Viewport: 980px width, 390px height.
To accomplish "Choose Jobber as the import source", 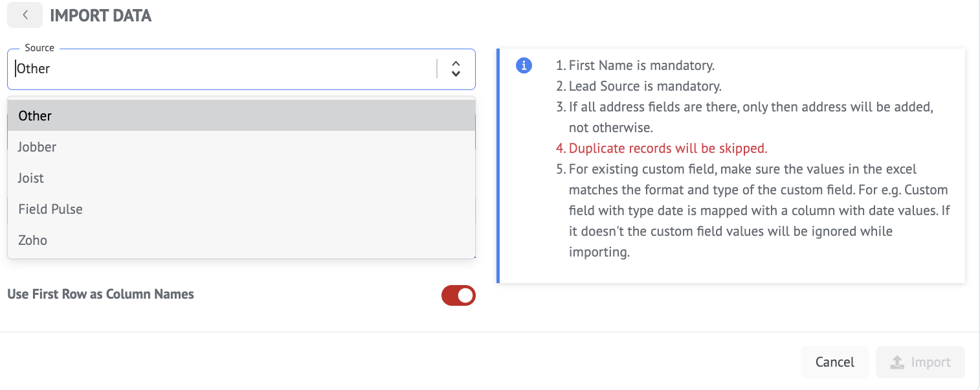I will (x=37, y=147).
